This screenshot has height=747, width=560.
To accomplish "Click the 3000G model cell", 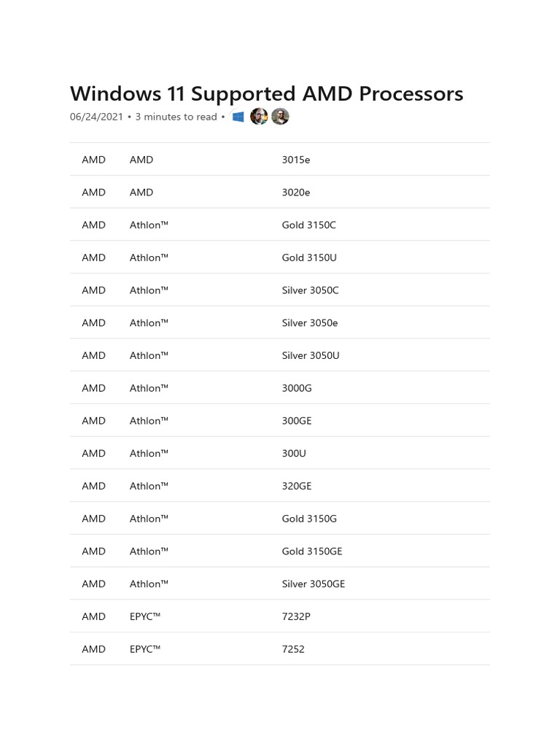I will point(297,388).
